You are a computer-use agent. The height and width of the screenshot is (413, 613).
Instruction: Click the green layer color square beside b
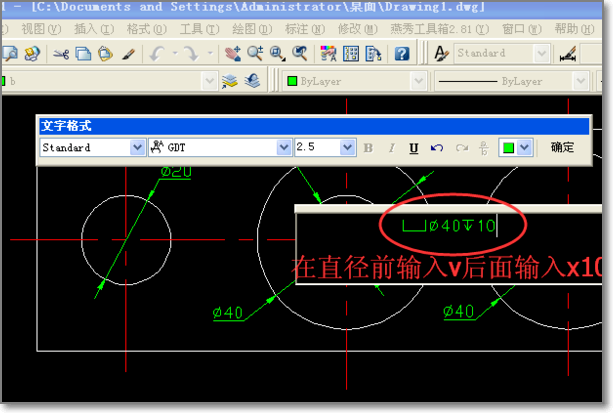[3, 81]
